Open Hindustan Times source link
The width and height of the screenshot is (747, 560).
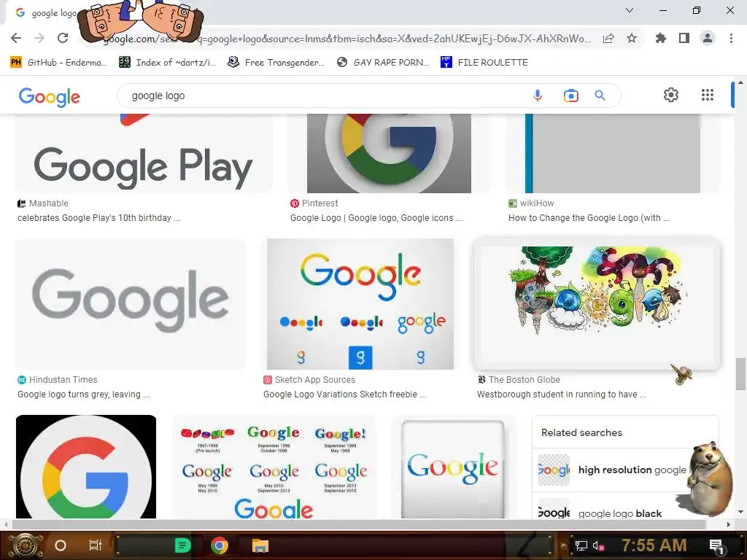(x=57, y=379)
